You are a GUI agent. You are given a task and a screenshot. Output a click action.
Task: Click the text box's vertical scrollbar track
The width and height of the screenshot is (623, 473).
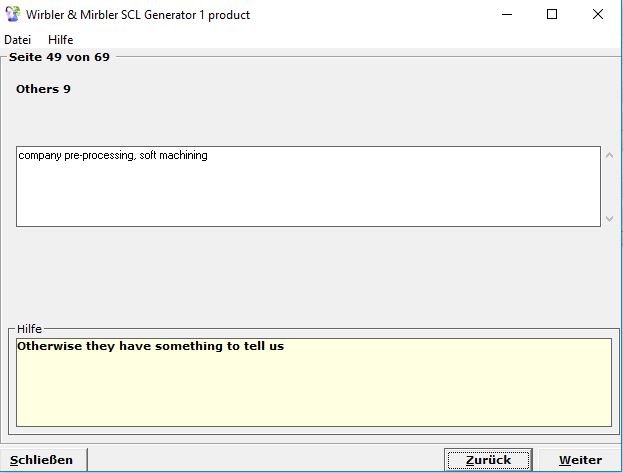610,187
